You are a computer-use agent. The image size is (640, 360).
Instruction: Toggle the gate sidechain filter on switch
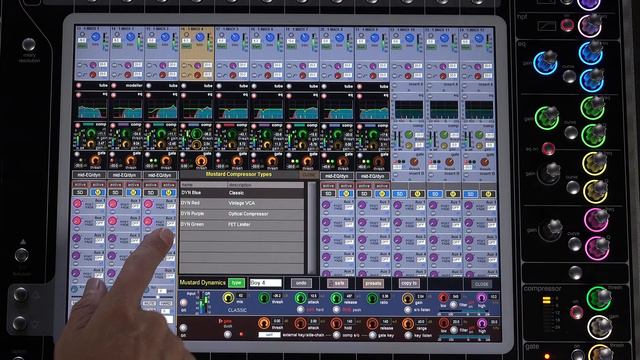point(453,330)
